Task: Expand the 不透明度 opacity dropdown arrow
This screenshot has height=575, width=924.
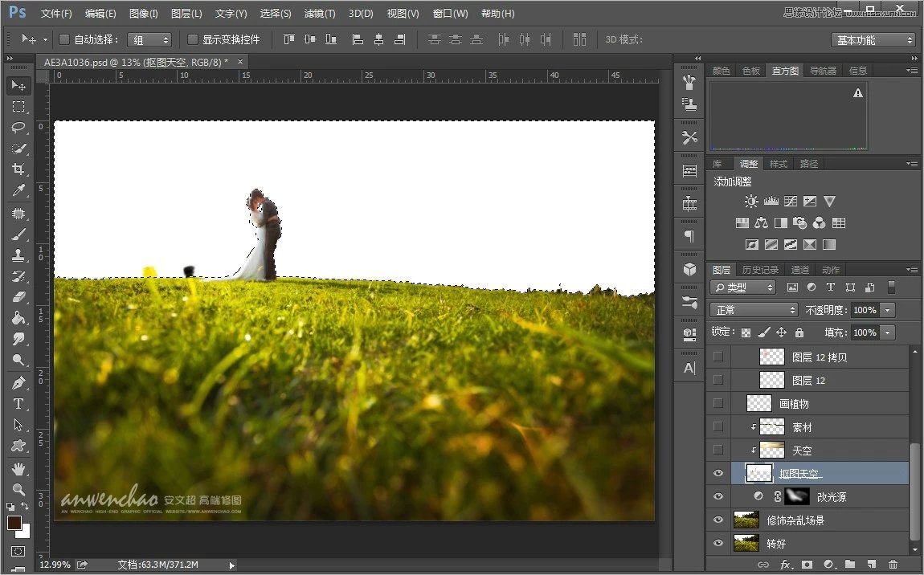Action: (888, 310)
